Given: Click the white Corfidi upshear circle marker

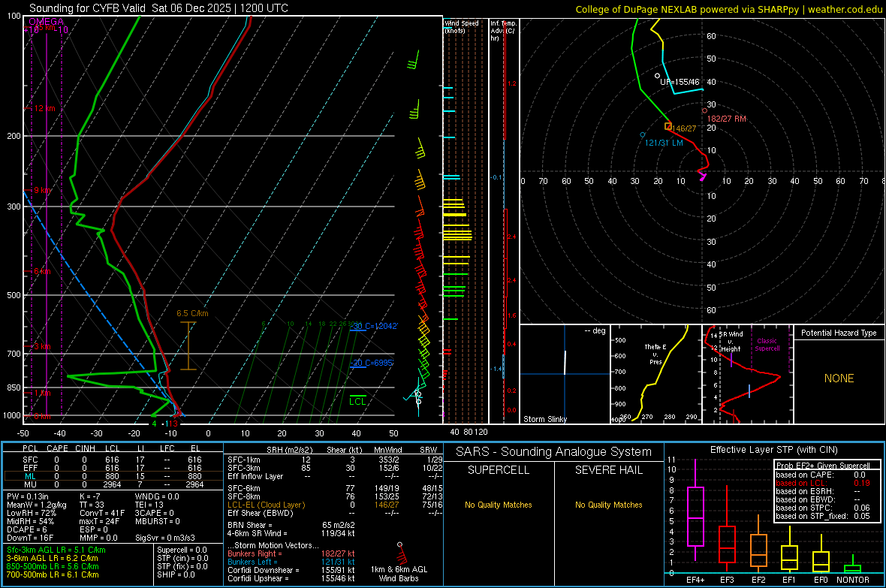Looking at the screenshot, I should (657, 76).
